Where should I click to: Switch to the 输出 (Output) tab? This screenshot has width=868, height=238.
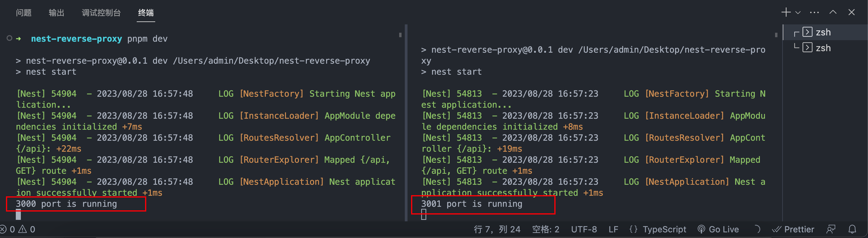[x=56, y=13]
